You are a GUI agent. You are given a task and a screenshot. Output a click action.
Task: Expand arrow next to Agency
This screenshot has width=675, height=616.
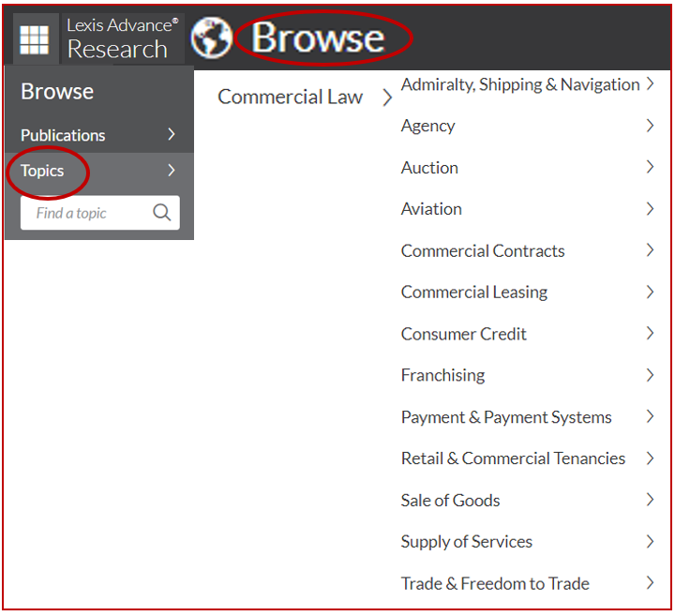pos(650,126)
